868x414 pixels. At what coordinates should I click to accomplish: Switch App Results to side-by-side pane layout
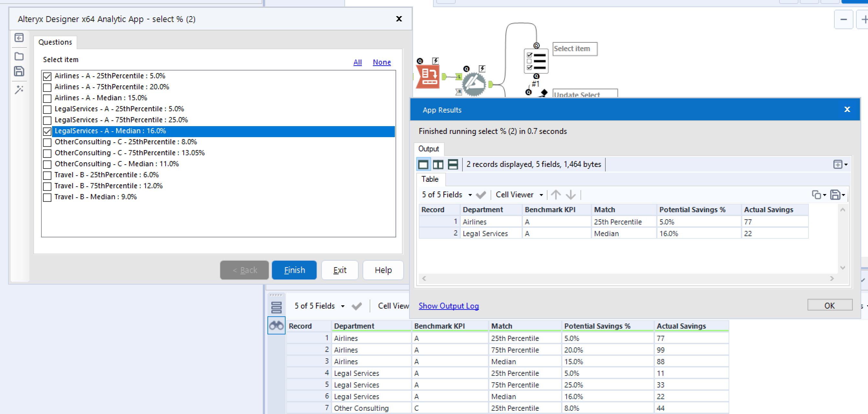click(x=438, y=165)
